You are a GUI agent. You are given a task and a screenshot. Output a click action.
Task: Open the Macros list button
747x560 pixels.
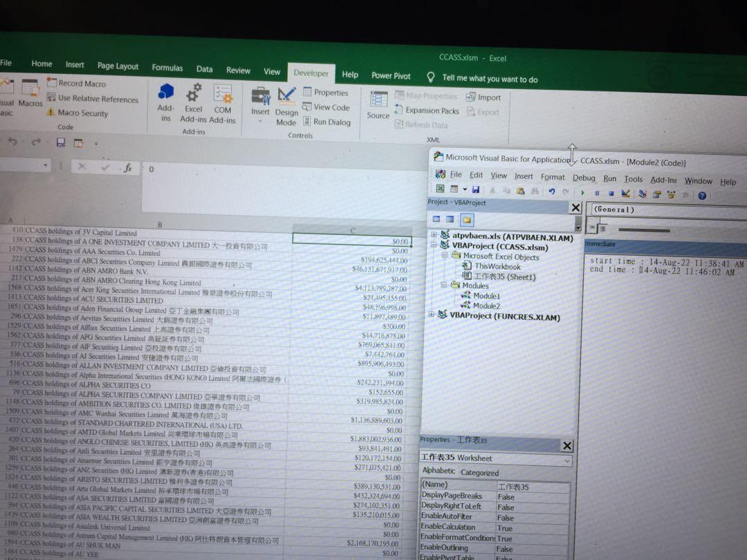click(x=30, y=93)
